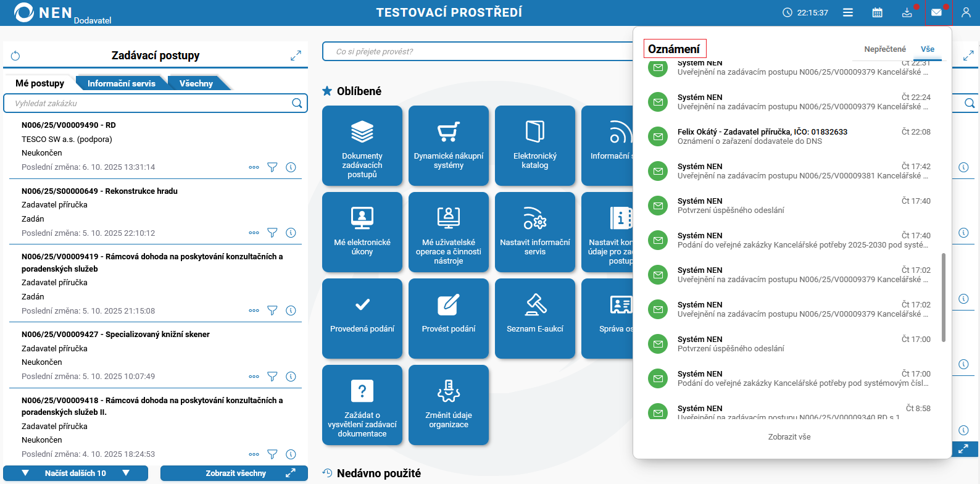
Task: Click search magnifier in Vyhledat zakázku field
Action: point(297,103)
